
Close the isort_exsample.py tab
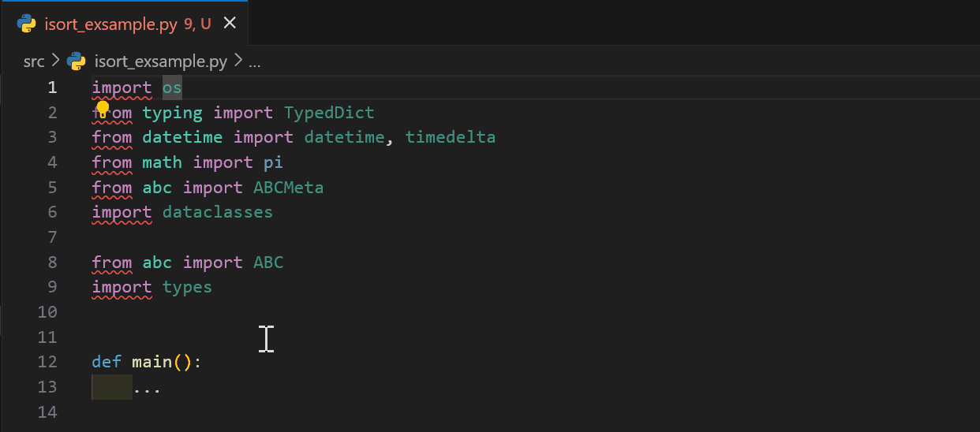click(x=230, y=24)
